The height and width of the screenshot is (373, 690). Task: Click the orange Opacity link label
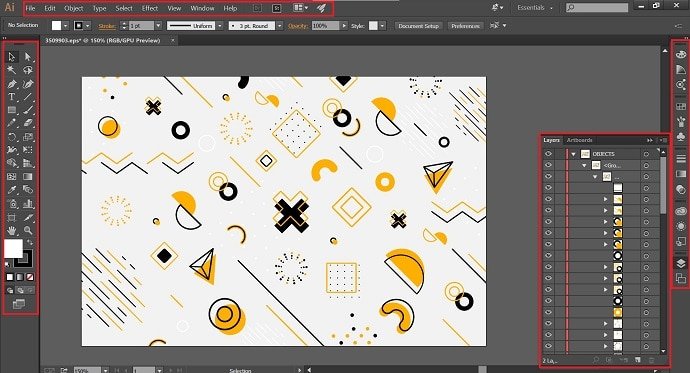[297, 26]
